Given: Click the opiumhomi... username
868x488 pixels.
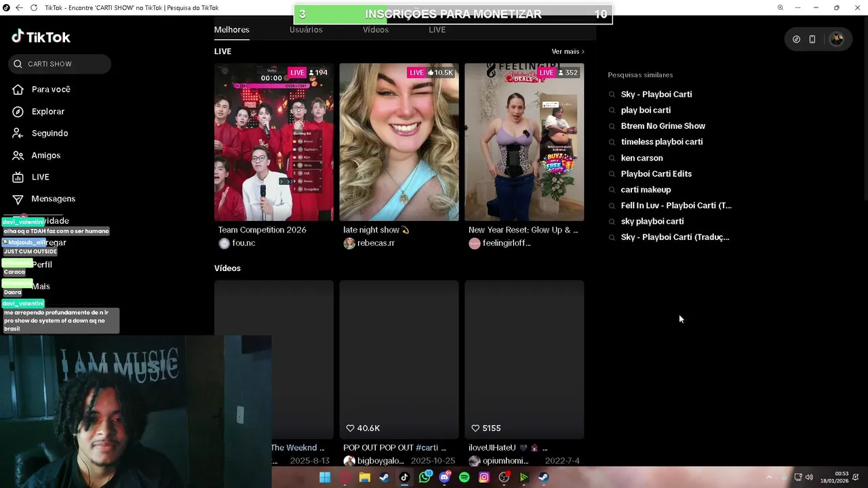Looking at the screenshot, I should (x=505, y=461).
